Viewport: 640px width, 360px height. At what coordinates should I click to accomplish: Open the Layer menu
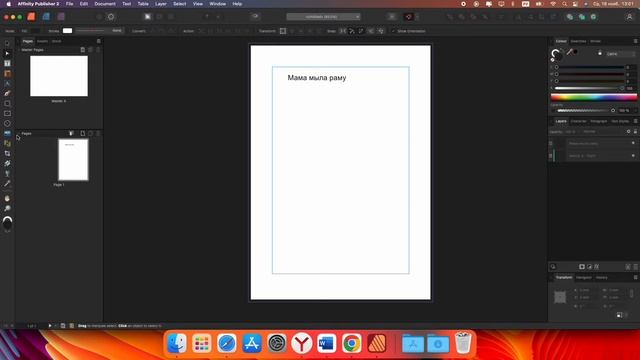click(x=161, y=4)
